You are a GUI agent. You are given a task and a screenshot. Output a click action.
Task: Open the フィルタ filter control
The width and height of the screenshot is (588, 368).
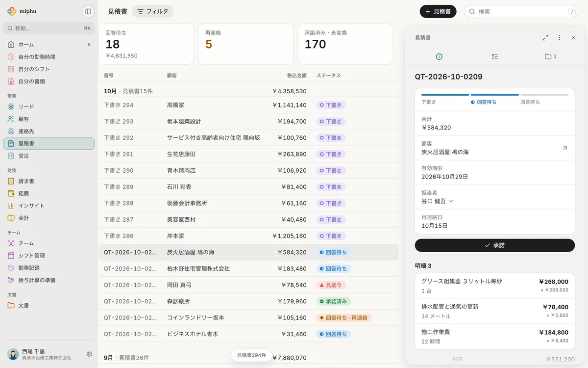pyautogui.click(x=153, y=11)
